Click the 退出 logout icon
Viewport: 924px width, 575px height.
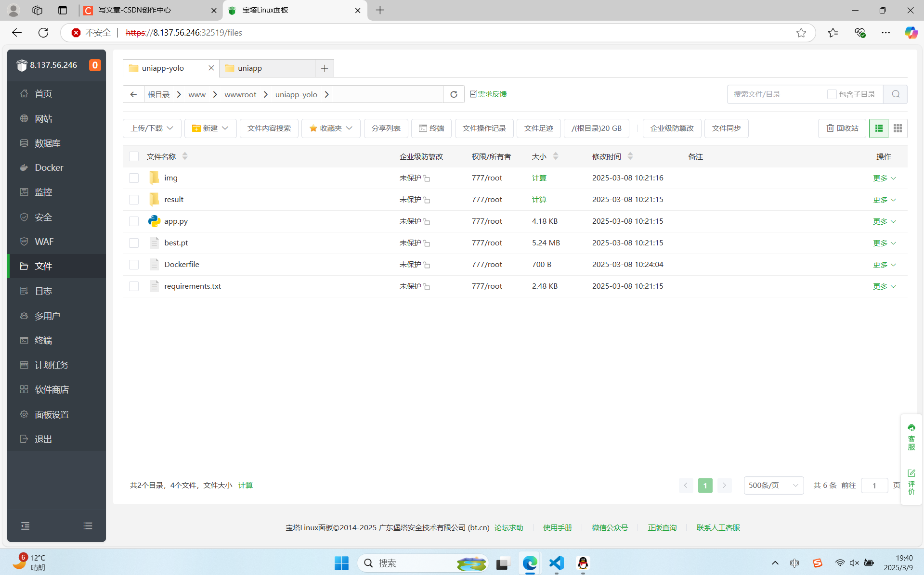pos(24,439)
